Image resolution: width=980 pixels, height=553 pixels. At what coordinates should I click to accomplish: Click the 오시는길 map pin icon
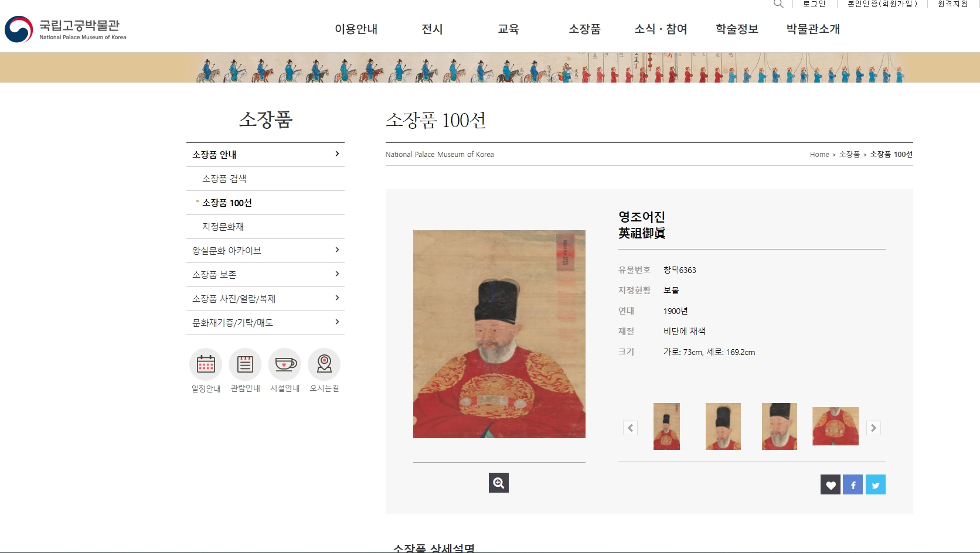point(324,364)
